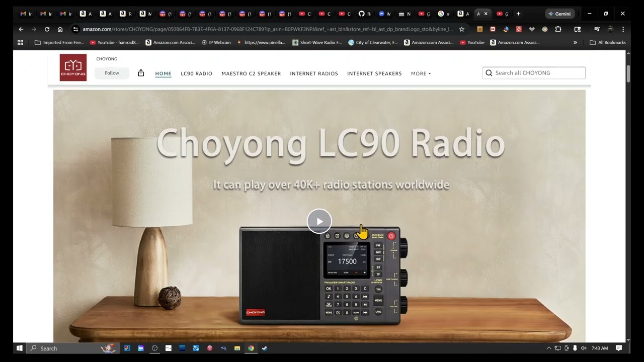Click the search-tabs icon in Chrome toolbar

[578, 29]
